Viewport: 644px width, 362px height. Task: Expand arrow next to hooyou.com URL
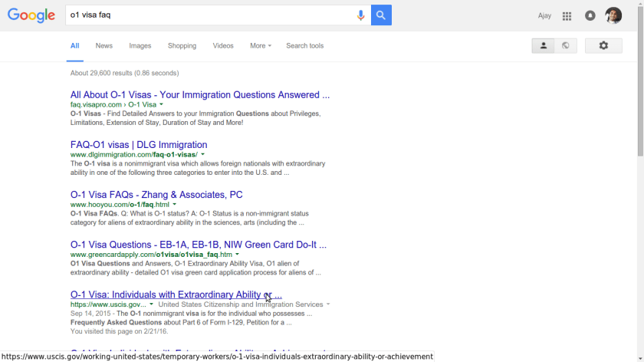click(x=174, y=205)
